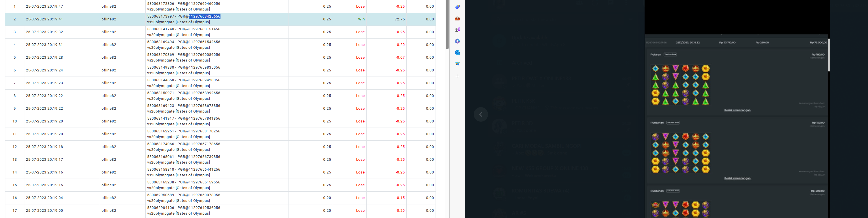
Task: Open the red toolbox Tools sidebar icon
Action: 457,18
